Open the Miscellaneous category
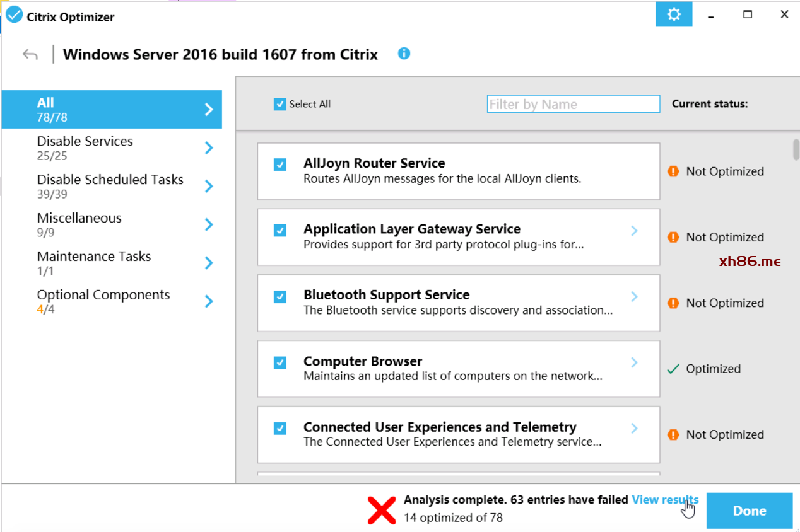 pyautogui.click(x=112, y=225)
